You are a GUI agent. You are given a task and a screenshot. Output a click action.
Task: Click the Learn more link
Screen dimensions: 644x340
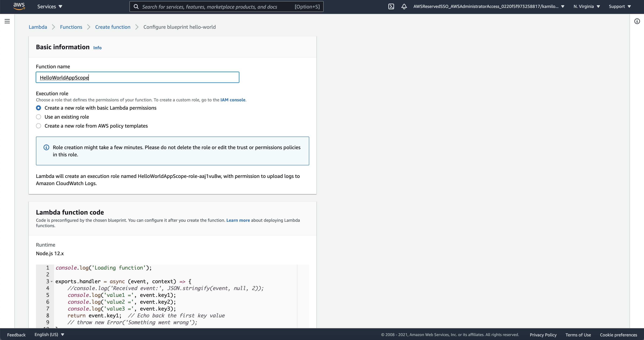pos(238,220)
